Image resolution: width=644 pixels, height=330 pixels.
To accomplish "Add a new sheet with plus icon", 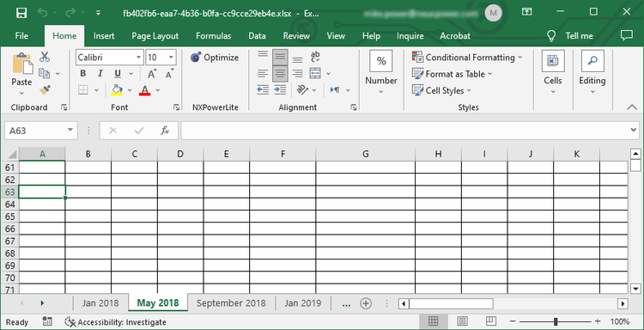I will coord(366,303).
